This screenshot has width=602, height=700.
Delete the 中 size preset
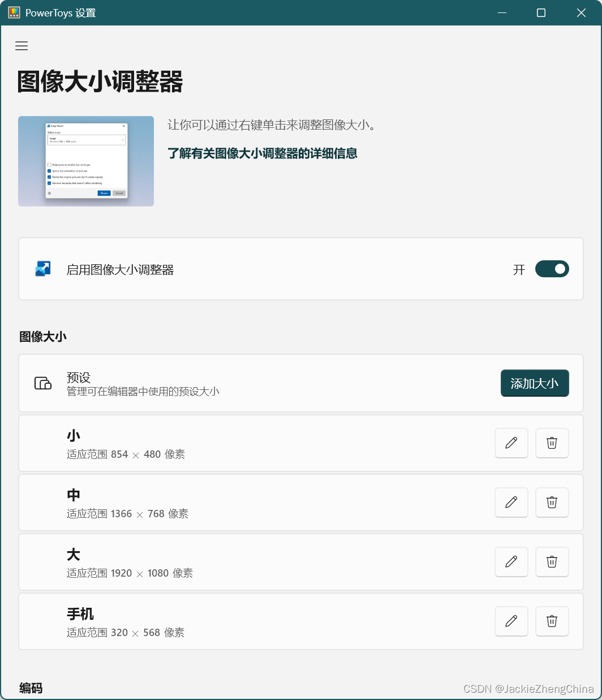pos(552,502)
